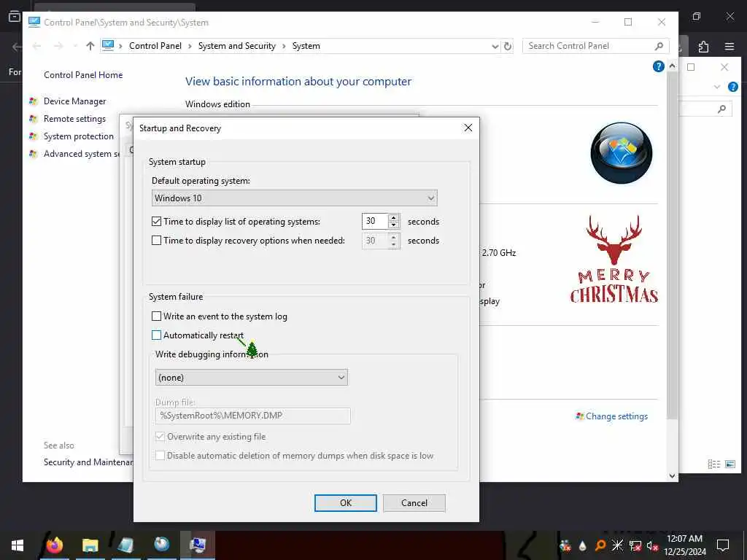Select System and Security breadcrumb
747x560 pixels.
pos(237,46)
